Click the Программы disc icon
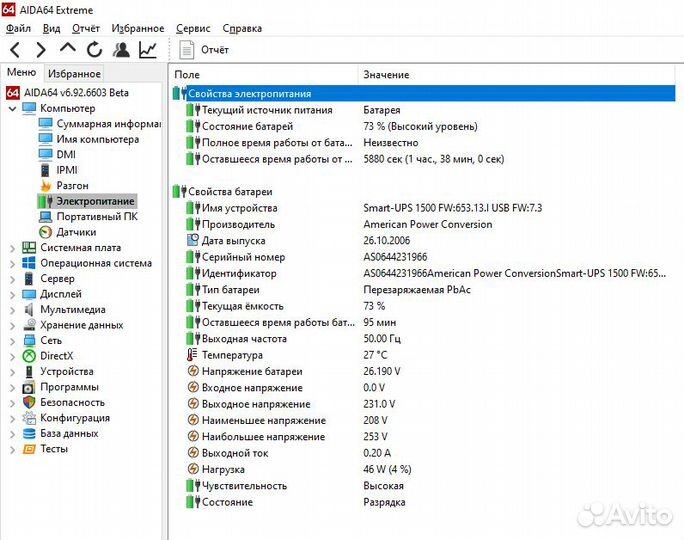This screenshot has height=540, width=684. tap(29, 387)
